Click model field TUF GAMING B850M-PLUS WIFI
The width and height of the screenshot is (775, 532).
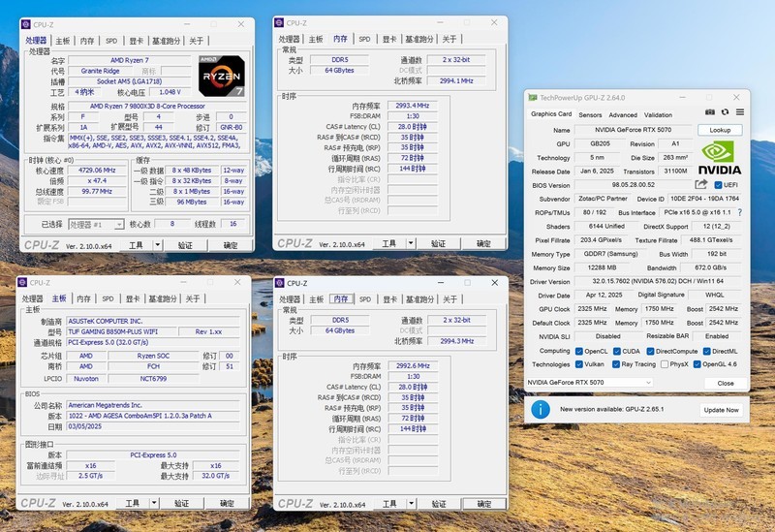pos(121,331)
